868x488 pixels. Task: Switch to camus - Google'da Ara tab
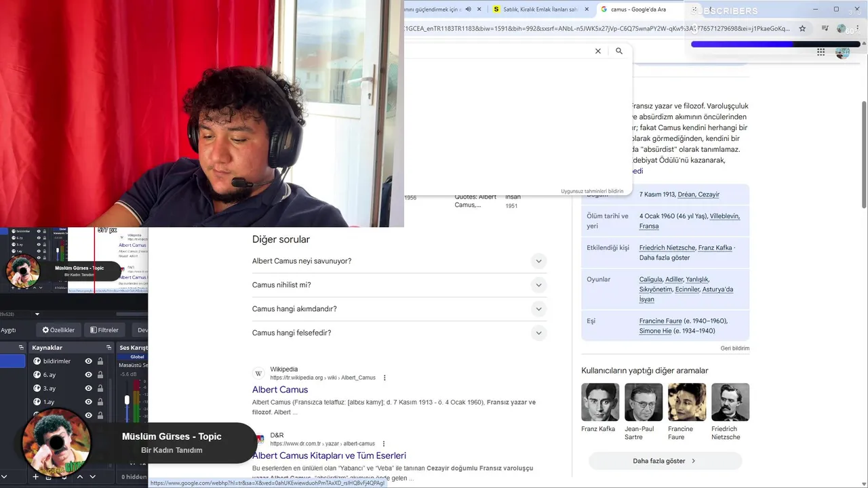(637, 9)
